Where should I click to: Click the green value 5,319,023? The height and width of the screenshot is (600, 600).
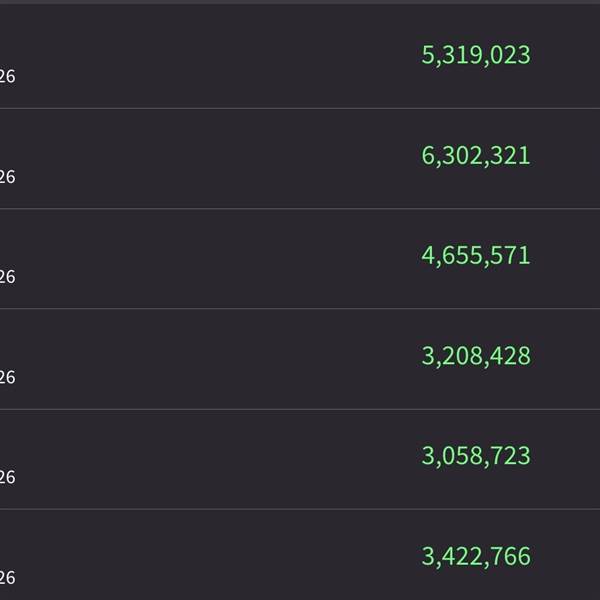pyautogui.click(x=476, y=55)
